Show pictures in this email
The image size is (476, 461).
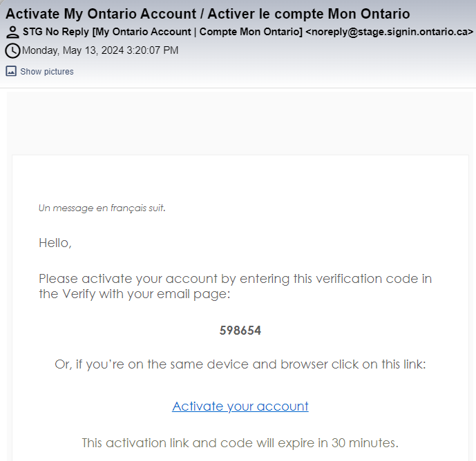47,72
